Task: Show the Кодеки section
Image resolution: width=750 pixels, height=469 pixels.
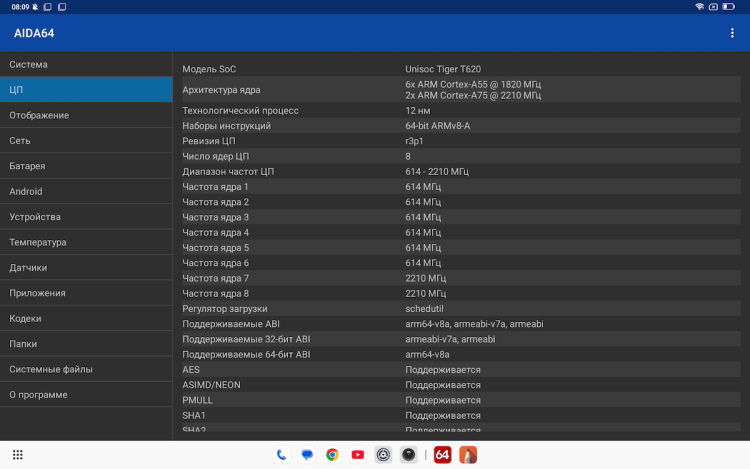Action: click(x=86, y=318)
